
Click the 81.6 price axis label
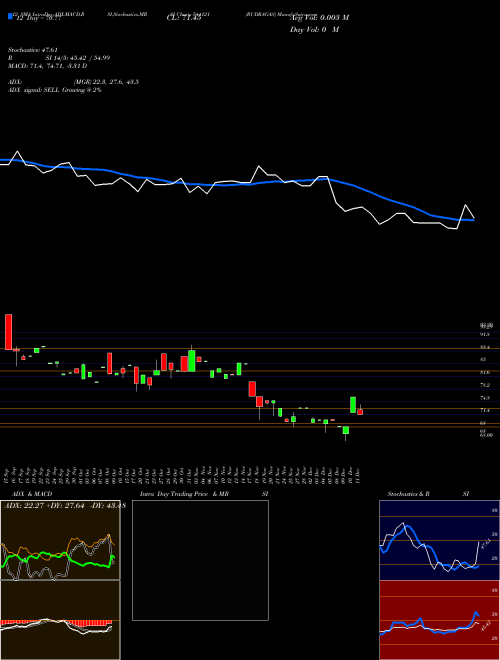485,372
